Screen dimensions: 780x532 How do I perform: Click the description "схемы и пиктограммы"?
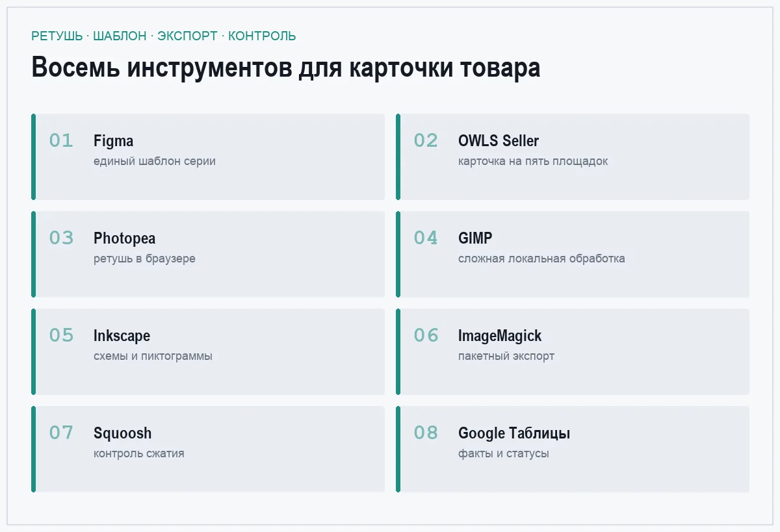click(153, 356)
